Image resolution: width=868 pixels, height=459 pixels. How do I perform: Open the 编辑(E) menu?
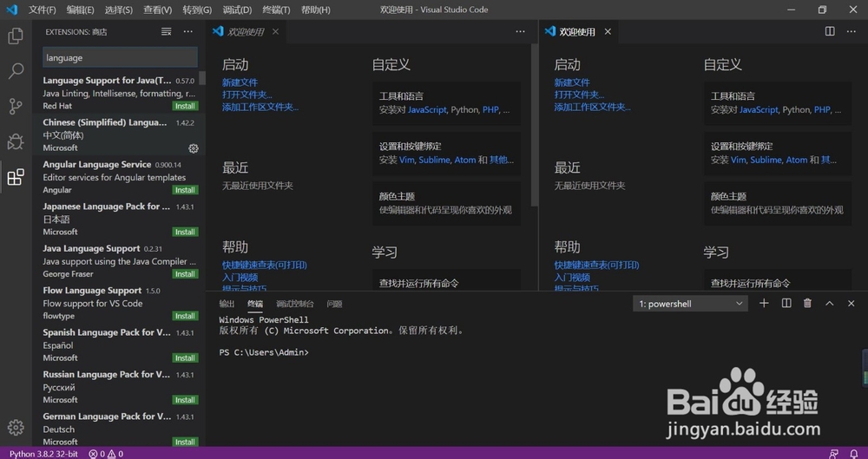pyautogui.click(x=80, y=10)
